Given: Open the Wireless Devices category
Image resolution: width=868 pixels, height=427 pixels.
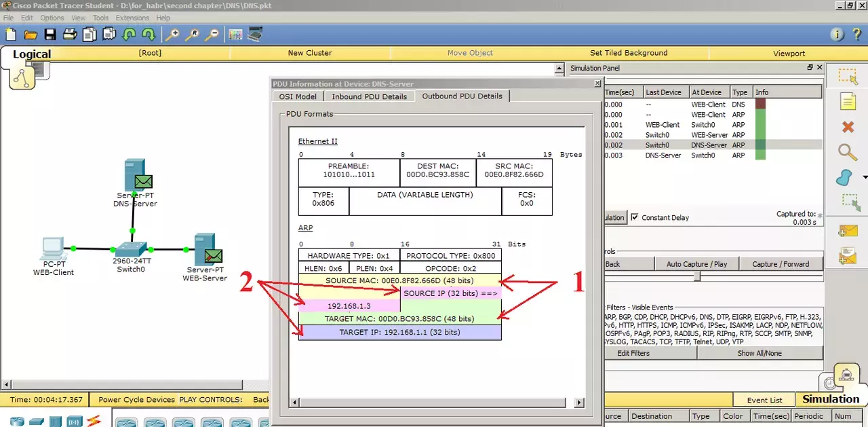Looking at the screenshot, I should pos(74,422).
